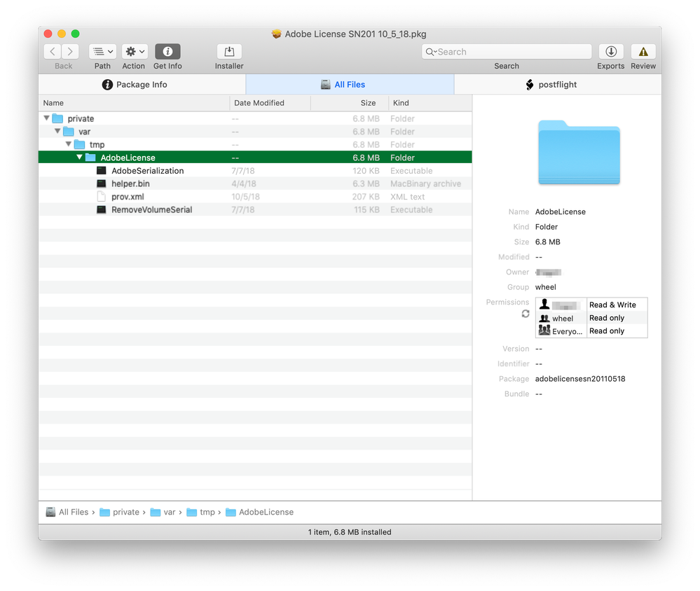The height and width of the screenshot is (591, 700).
Task: Select the All Files tab
Action: (x=350, y=84)
